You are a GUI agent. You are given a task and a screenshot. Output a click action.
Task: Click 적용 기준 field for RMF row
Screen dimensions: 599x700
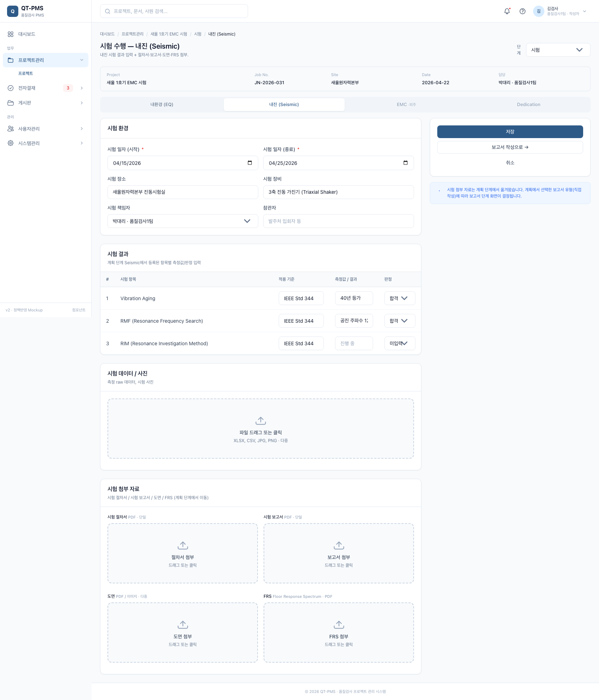tap(301, 321)
